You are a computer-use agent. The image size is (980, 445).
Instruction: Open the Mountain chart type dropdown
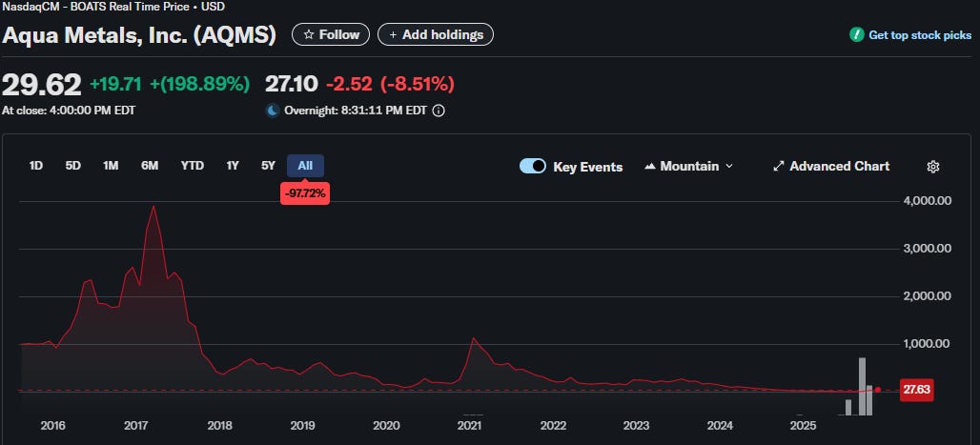click(688, 166)
